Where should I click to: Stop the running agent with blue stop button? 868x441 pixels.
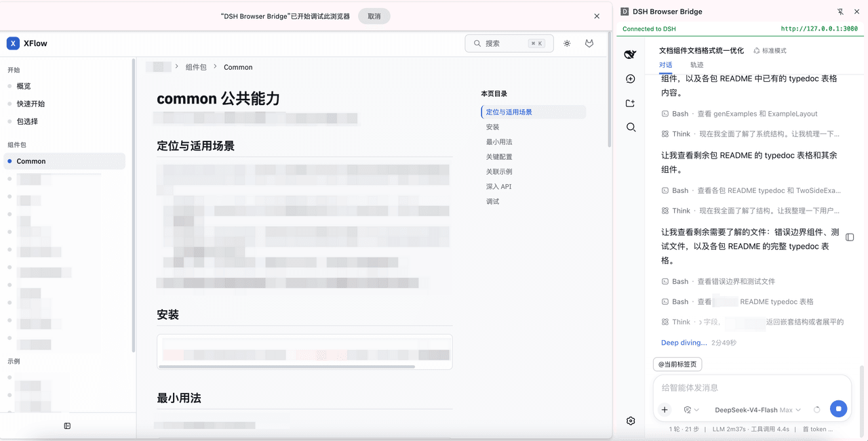[x=839, y=409]
